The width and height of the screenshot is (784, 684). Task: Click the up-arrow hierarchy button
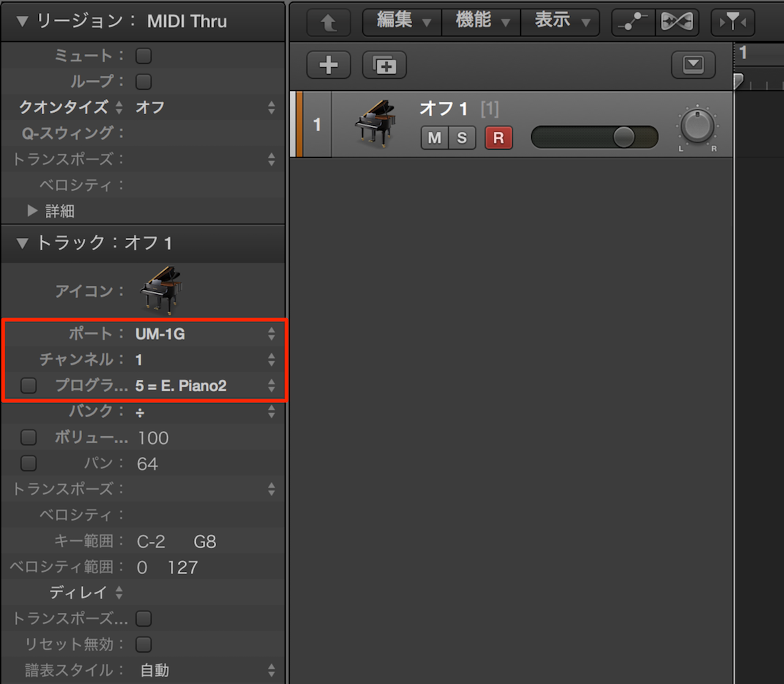pyautogui.click(x=329, y=22)
